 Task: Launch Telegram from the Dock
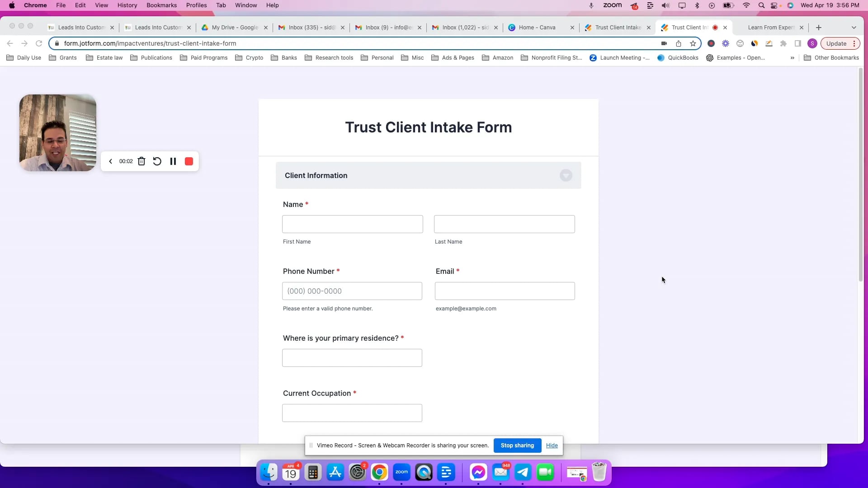pyautogui.click(x=523, y=473)
